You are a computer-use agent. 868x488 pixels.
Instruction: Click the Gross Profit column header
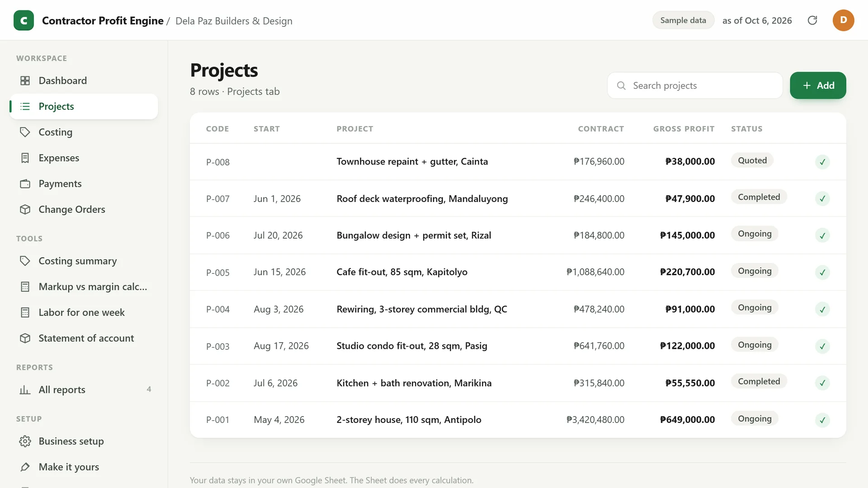[x=684, y=129]
